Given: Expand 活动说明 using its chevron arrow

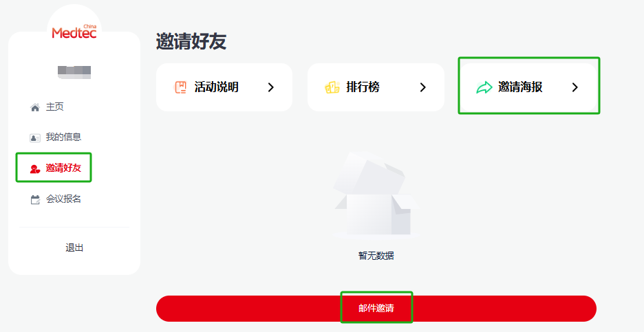Looking at the screenshot, I should click(270, 87).
